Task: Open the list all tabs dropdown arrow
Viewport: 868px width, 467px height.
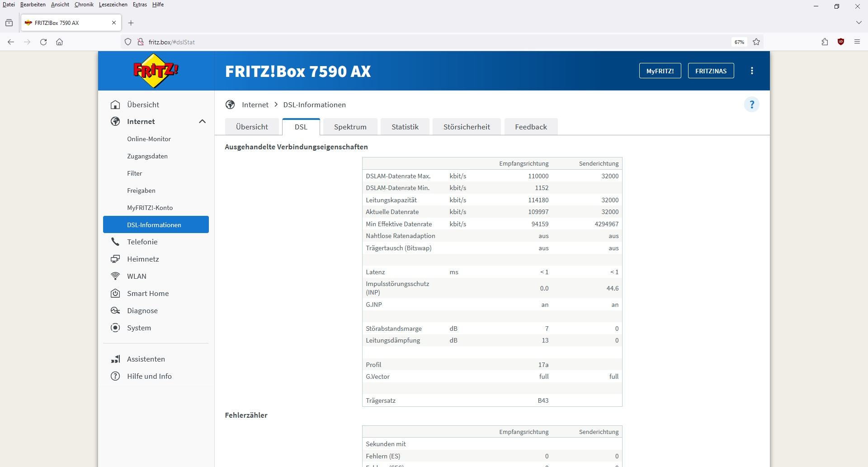Action: tap(859, 23)
